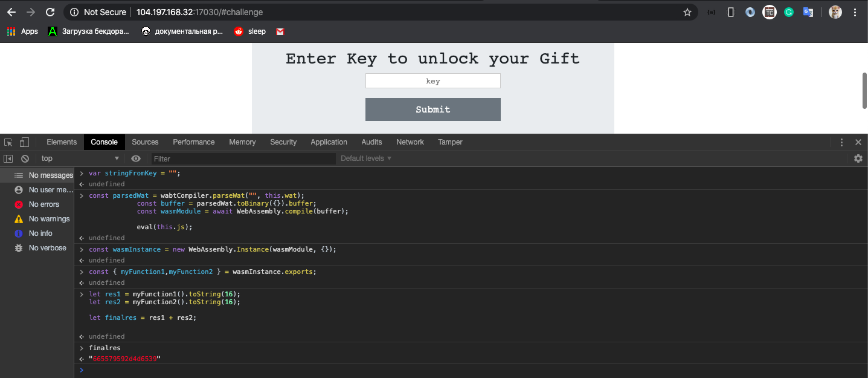Reload the page
868x378 pixels.
[x=50, y=12]
